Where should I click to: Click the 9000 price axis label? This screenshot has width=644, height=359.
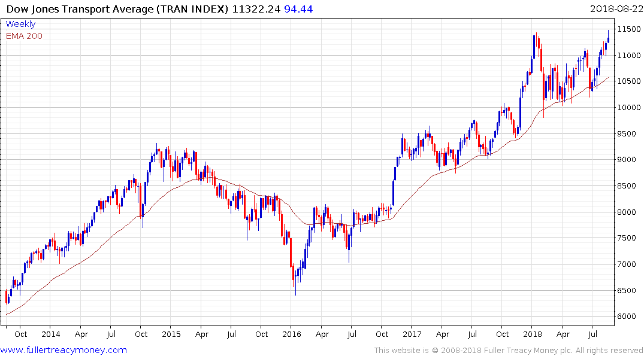point(629,160)
